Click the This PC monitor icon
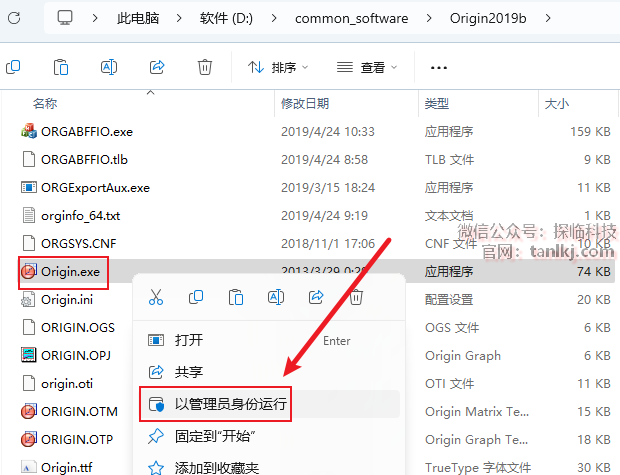The width and height of the screenshot is (620, 475). pyautogui.click(x=65, y=18)
